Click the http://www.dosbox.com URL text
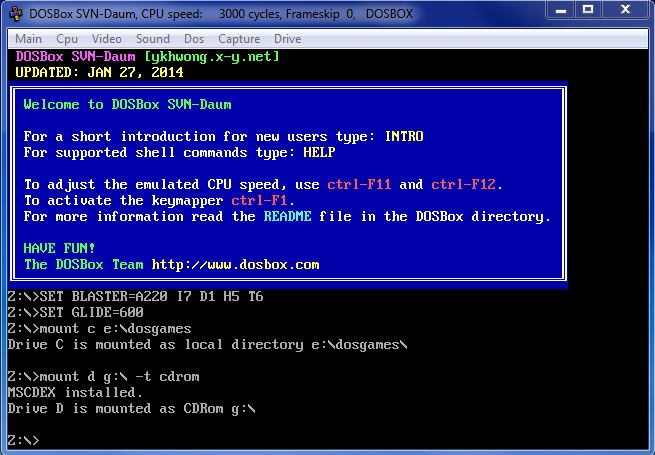655x455 pixels. (235, 264)
